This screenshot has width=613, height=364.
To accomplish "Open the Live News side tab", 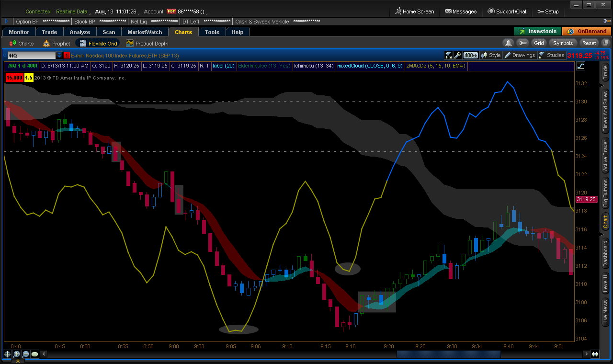I will (605, 312).
